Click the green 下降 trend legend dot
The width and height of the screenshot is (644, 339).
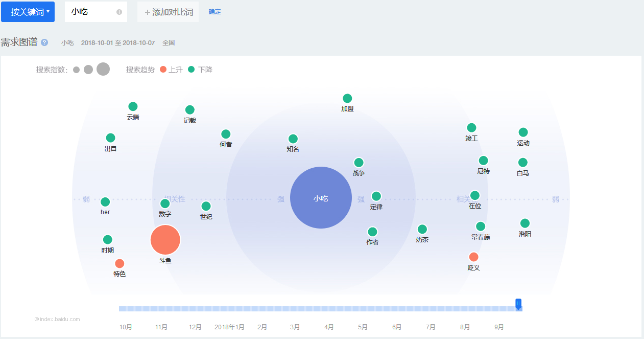coord(192,70)
